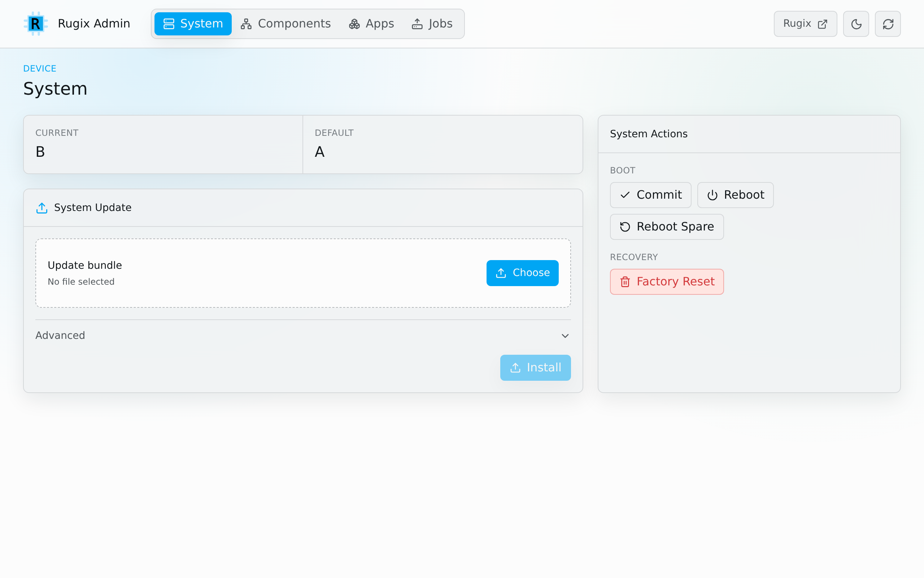
Task: Click the Factory Reset button
Action: tap(667, 282)
